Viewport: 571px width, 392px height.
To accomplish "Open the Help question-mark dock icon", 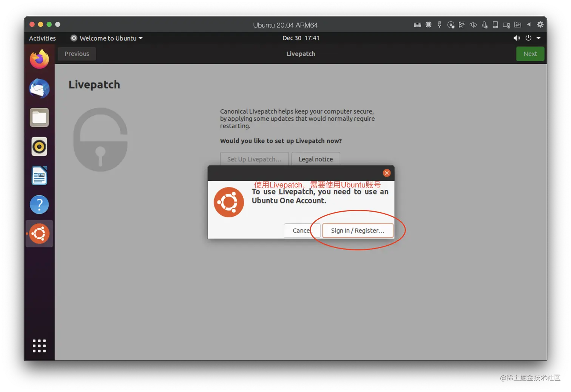I will [x=39, y=204].
